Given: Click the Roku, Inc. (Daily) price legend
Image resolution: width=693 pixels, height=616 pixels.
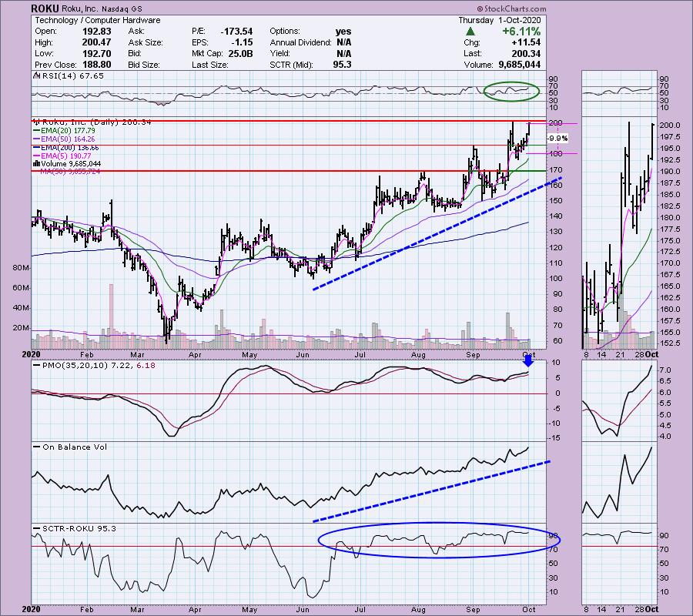Looking at the screenshot, I should point(96,122).
